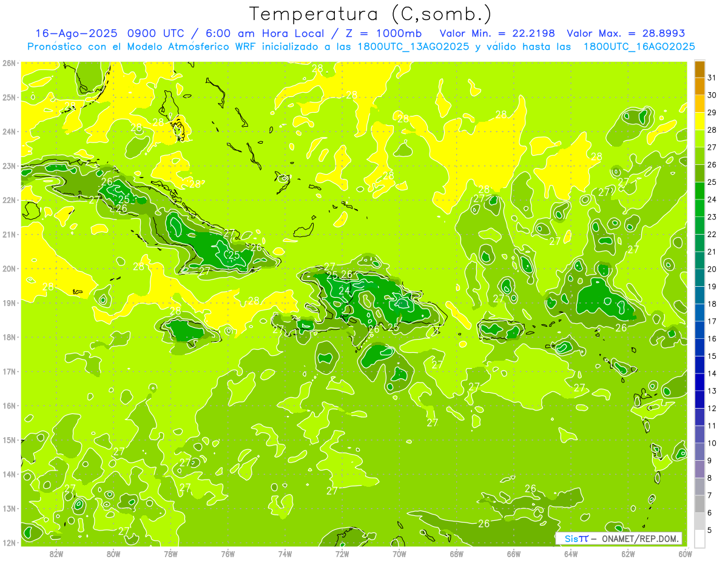Viewport: 728px width, 562px height.
Task: Click the map title 'Temperatura (C,somb.)'
Action: (x=370, y=13)
